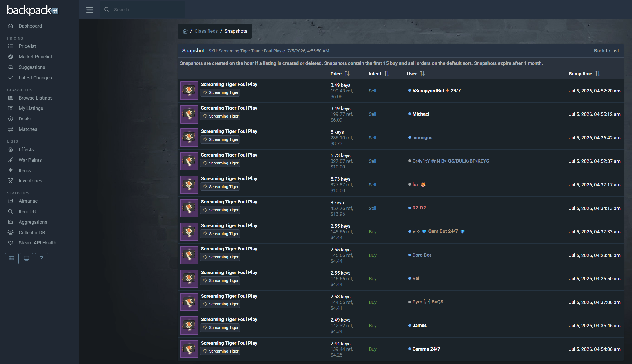Image resolution: width=632 pixels, height=364 pixels.
Task: Click the Screaming Tiger tag in Michael row
Action: [x=220, y=116]
